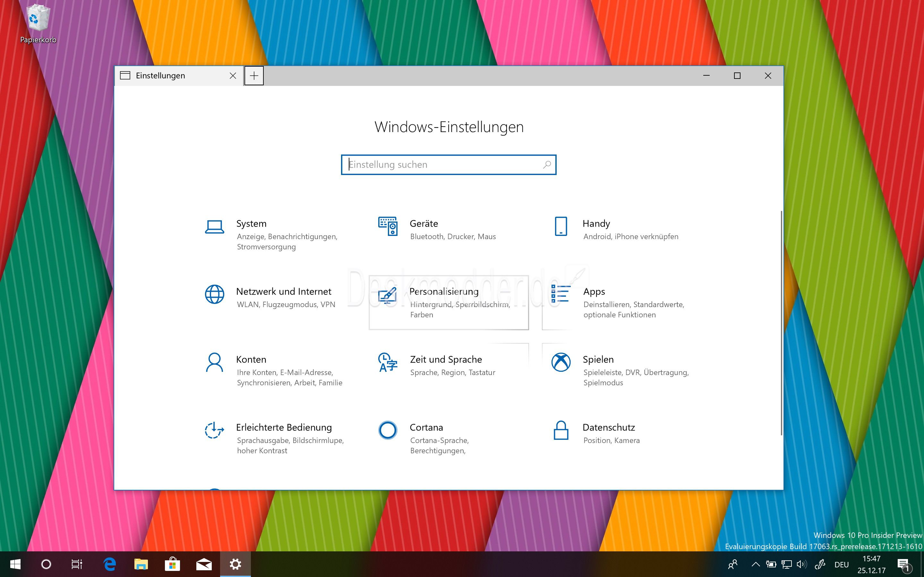Viewport: 924px width, 577px height.
Task: Add a new tab with plus button
Action: (254, 76)
